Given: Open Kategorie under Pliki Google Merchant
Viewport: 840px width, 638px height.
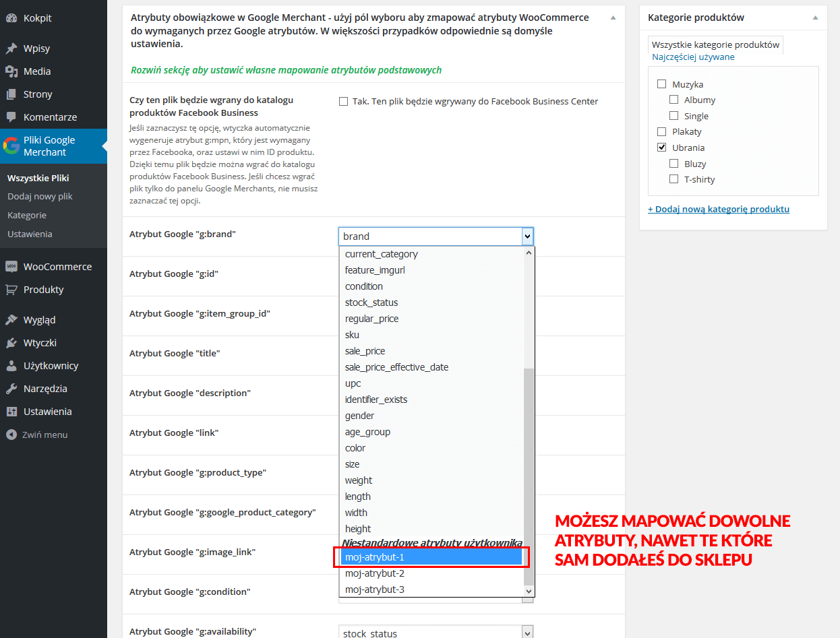Looking at the screenshot, I should tap(27, 216).
